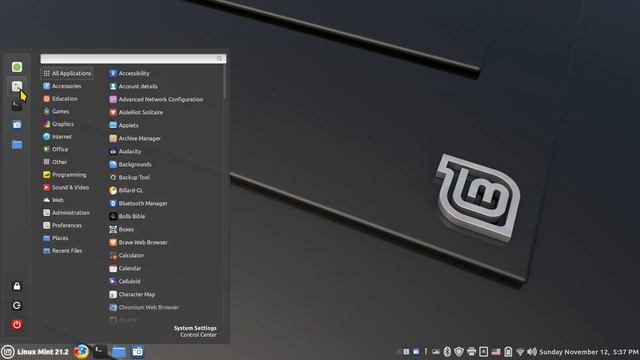The height and width of the screenshot is (360, 640).
Task: Select the Sound & Video category
Action: point(66,187)
